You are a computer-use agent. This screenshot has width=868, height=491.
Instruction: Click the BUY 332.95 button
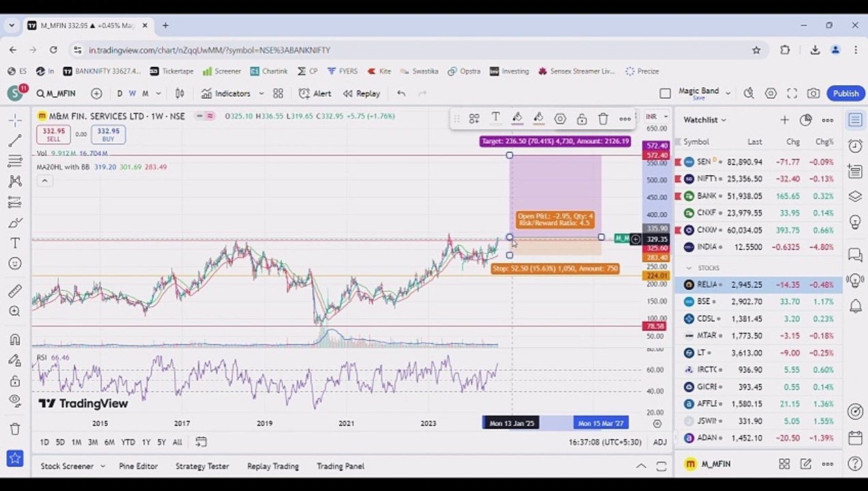click(x=108, y=134)
